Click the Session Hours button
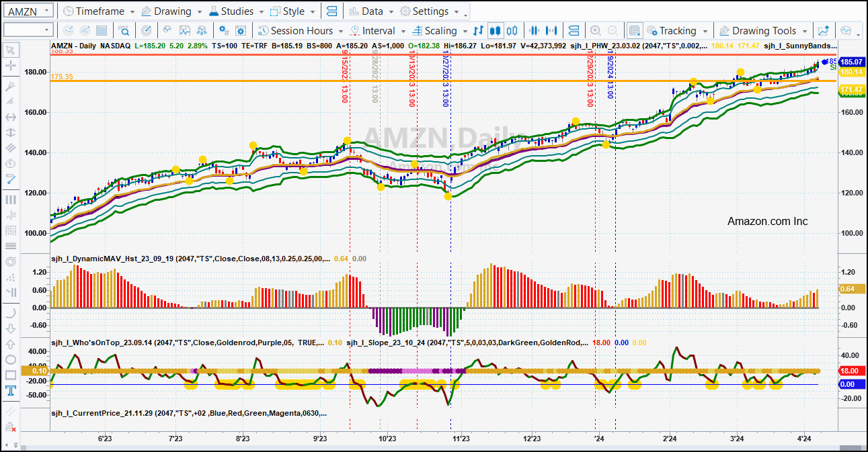Image resolution: width=868 pixels, height=452 pixels. pyautogui.click(x=296, y=31)
